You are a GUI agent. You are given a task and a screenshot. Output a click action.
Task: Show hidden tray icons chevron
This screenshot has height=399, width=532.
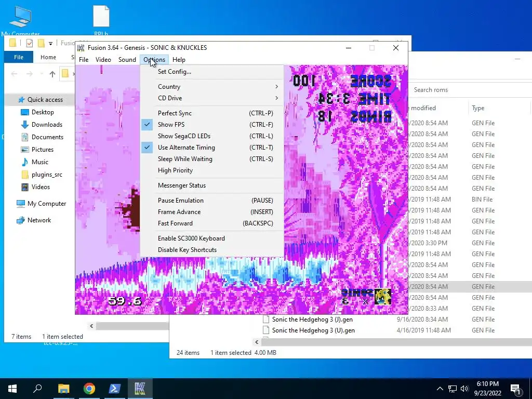440,389
